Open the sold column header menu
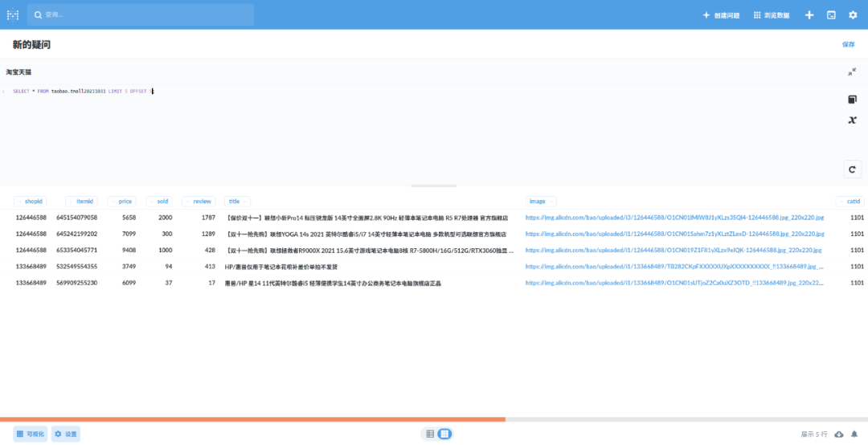This screenshot has height=445, width=868. click(x=159, y=202)
